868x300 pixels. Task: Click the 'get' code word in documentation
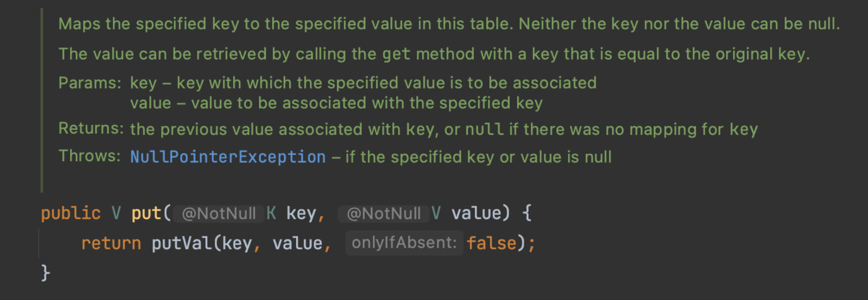pyautogui.click(x=396, y=54)
